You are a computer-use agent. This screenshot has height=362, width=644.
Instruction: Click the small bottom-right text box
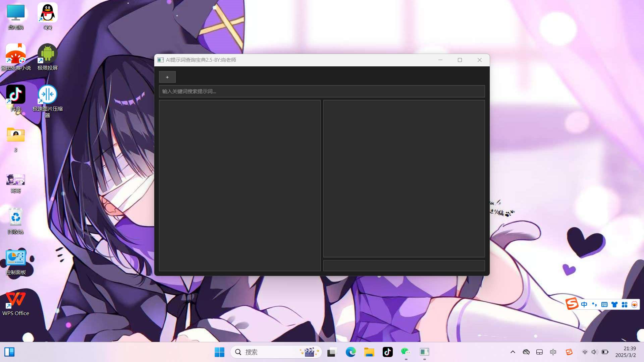tap(404, 265)
